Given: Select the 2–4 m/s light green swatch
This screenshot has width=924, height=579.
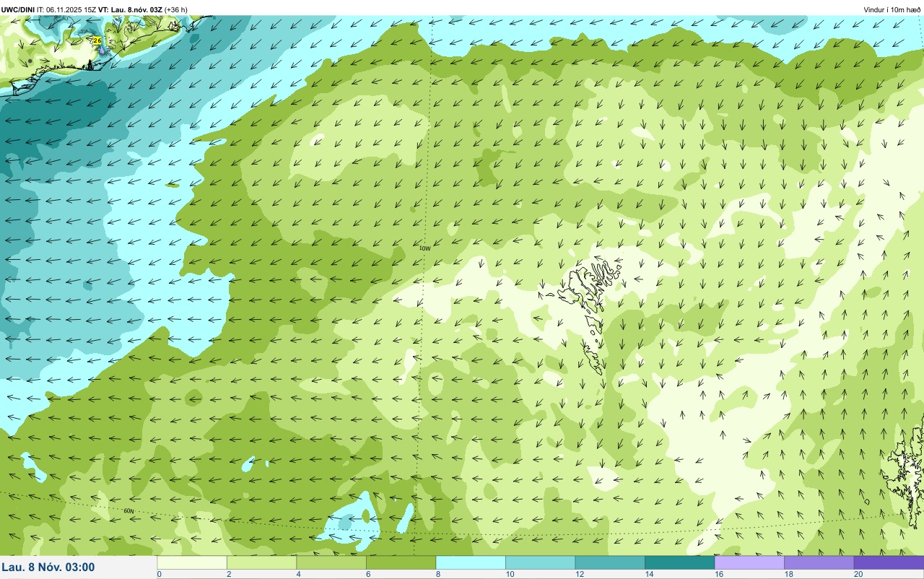Looking at the screenshot, I should pos(261,562).
